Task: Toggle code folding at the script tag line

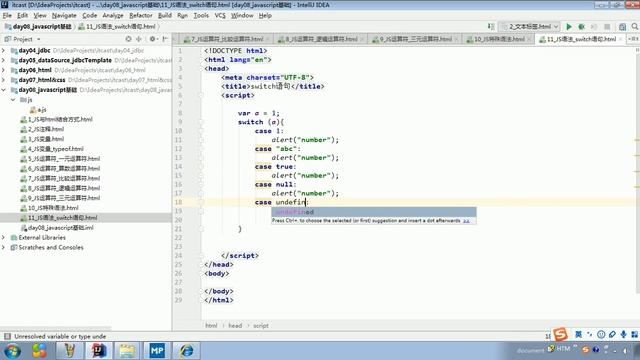Action: 200,95
